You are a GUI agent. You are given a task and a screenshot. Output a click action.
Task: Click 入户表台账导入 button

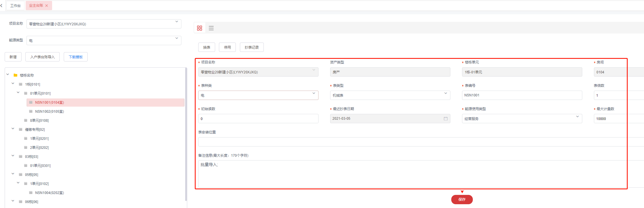(x=43, y=57)
